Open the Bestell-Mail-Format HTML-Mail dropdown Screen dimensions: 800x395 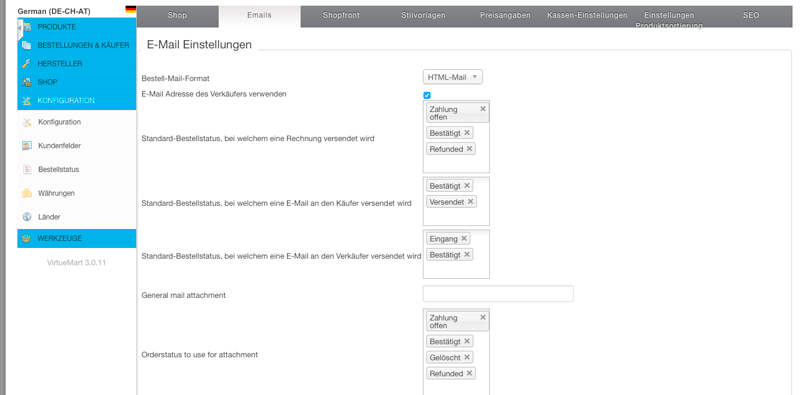453,77
